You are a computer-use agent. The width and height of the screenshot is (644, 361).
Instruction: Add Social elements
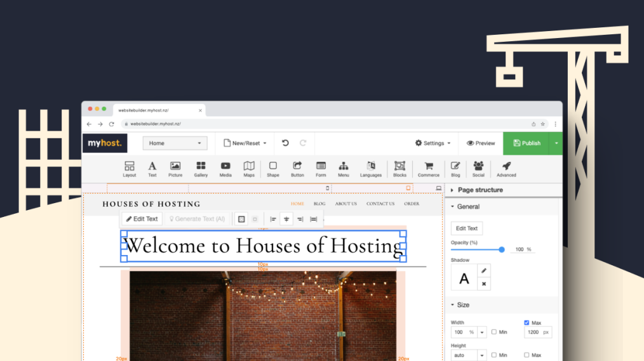coord(478,169)
